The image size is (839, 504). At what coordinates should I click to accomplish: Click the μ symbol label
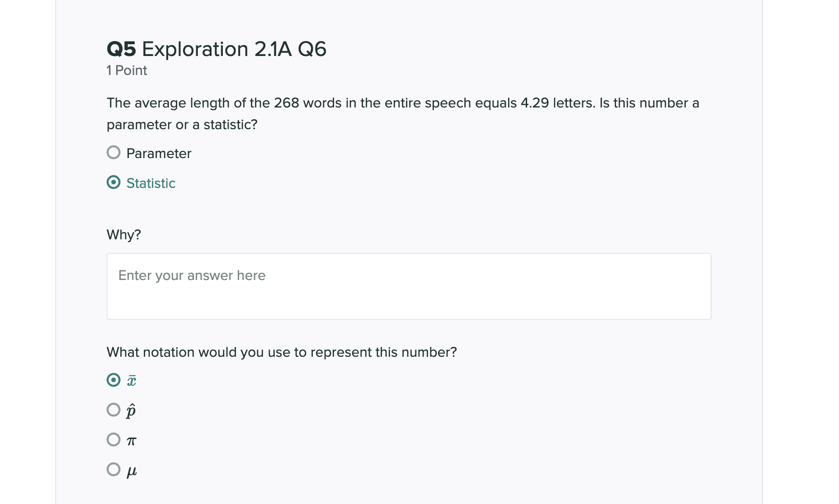coord(132,471)
